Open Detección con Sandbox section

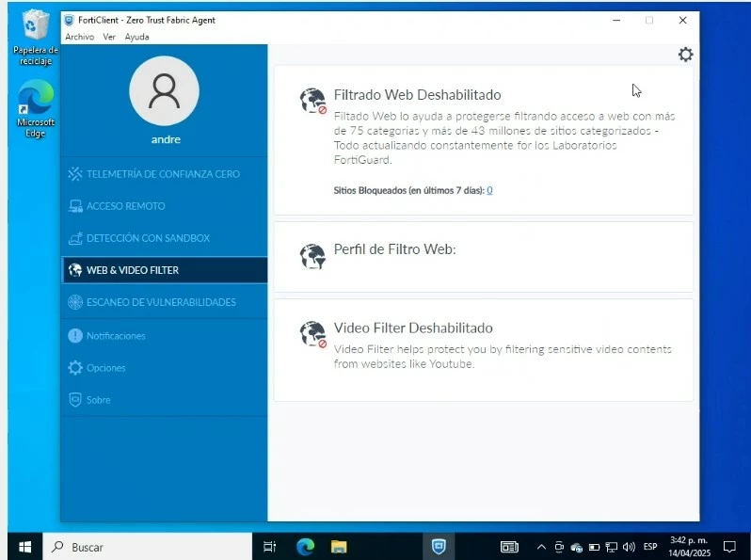click(165, 238)
